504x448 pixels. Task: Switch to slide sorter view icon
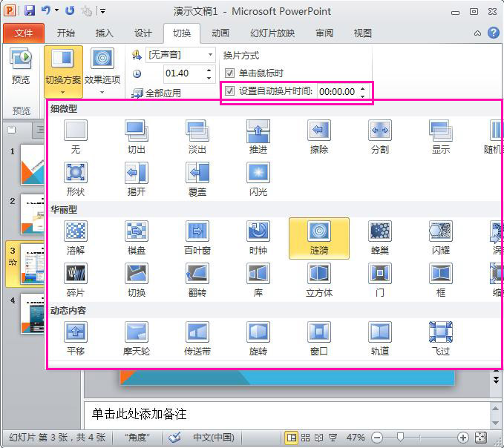(x=305, y=438)
